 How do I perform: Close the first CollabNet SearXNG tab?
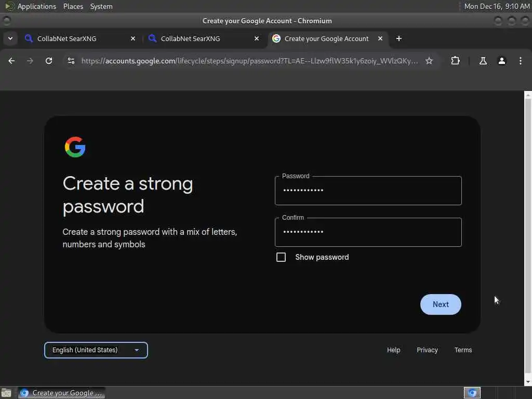tap(133, 38)
